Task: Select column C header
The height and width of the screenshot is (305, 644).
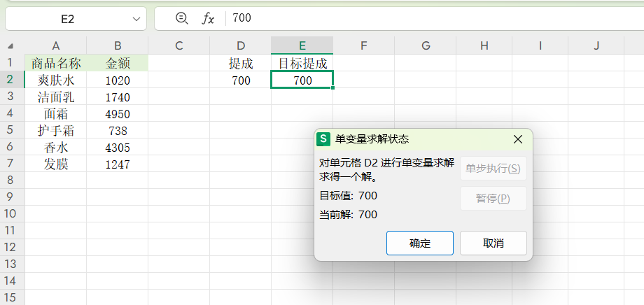Action: click(x=179, y=45)
